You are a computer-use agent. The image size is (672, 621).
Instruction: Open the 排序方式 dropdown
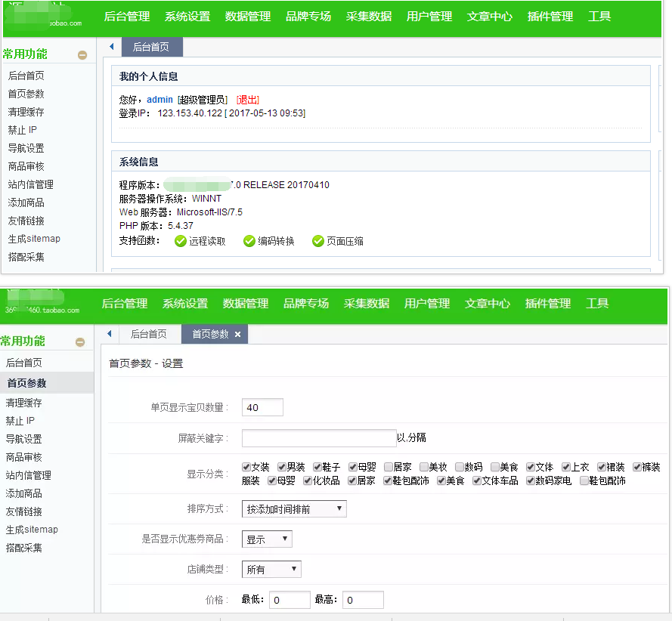point(294,509)
